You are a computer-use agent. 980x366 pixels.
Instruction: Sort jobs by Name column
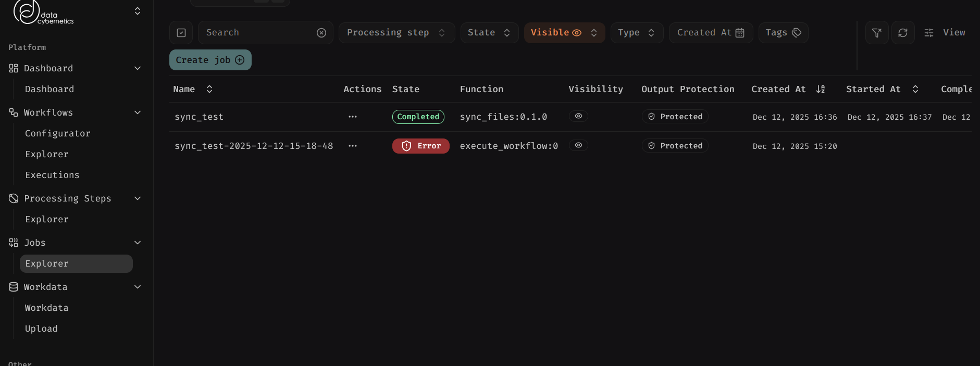point(209,89)
